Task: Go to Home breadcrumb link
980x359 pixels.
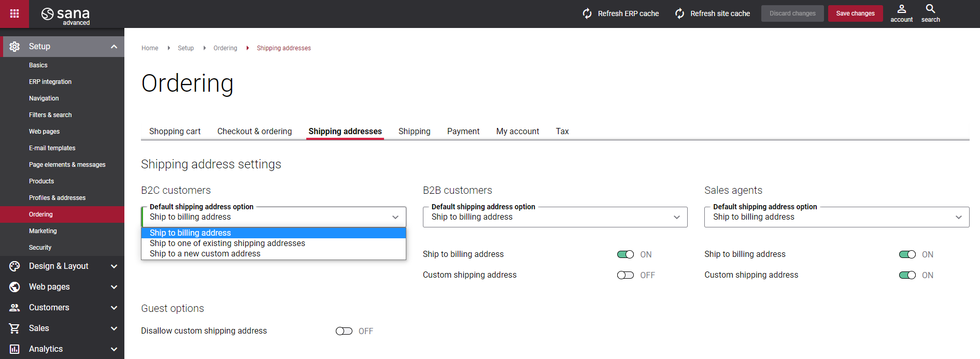Action: point(150,48)
